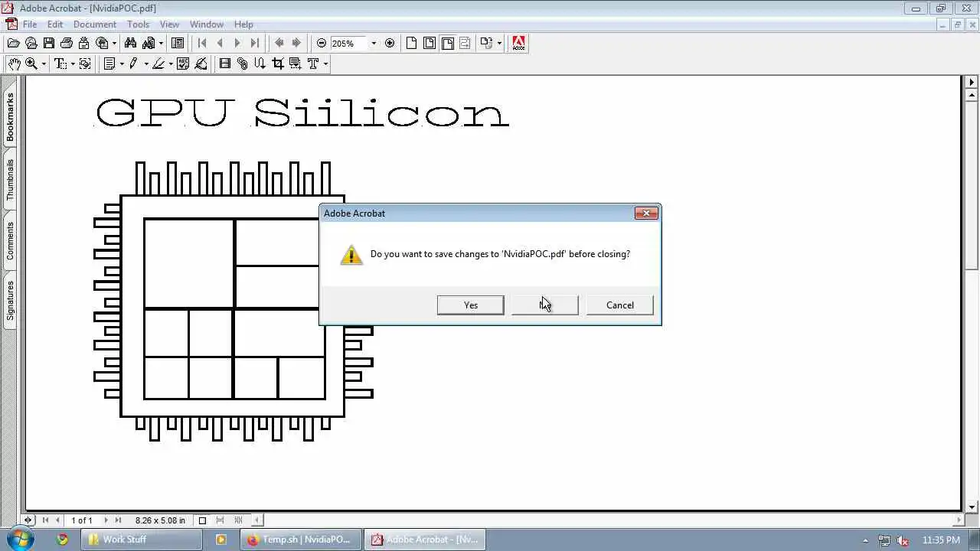Screen dimensions: 980x551
Task: Open the zoom percentage dropdown arrow
Action: click(x=374, y=44)
